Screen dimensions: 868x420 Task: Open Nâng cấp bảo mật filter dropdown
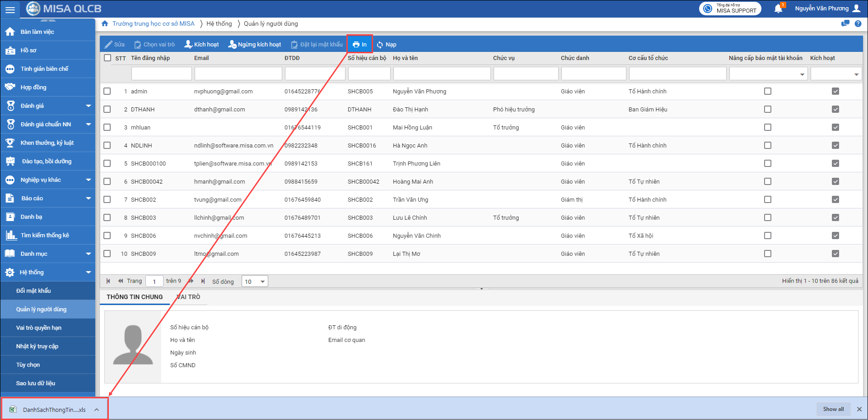(x=802, y=74)
